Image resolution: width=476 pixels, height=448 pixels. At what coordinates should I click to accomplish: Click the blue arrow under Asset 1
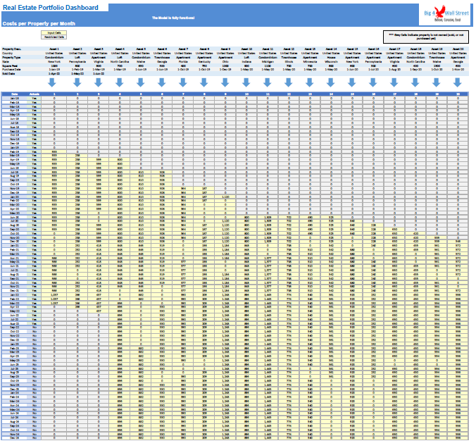(x=52, y=82)
